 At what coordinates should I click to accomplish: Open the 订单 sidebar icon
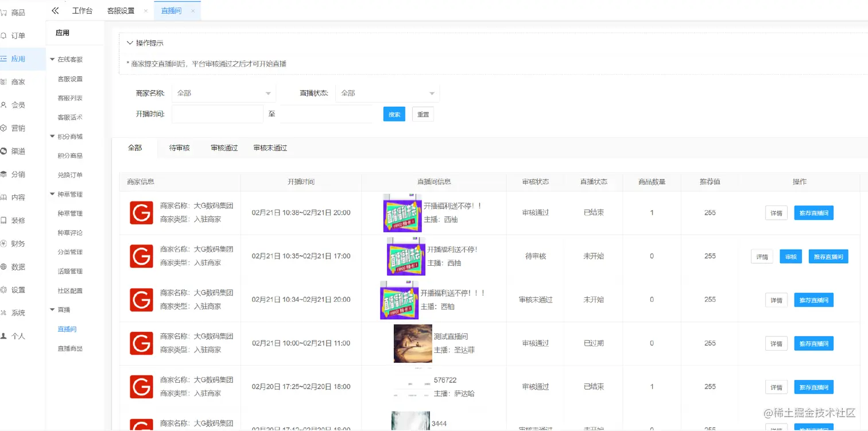[x=3, y=36]
